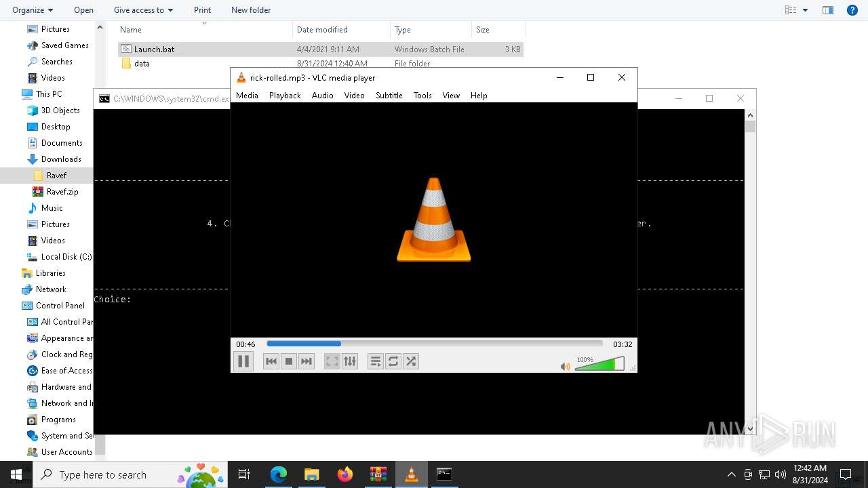Open Explorer help icon
The height and width of the screenshot is (488, 868).
click(x=852, y=10)
